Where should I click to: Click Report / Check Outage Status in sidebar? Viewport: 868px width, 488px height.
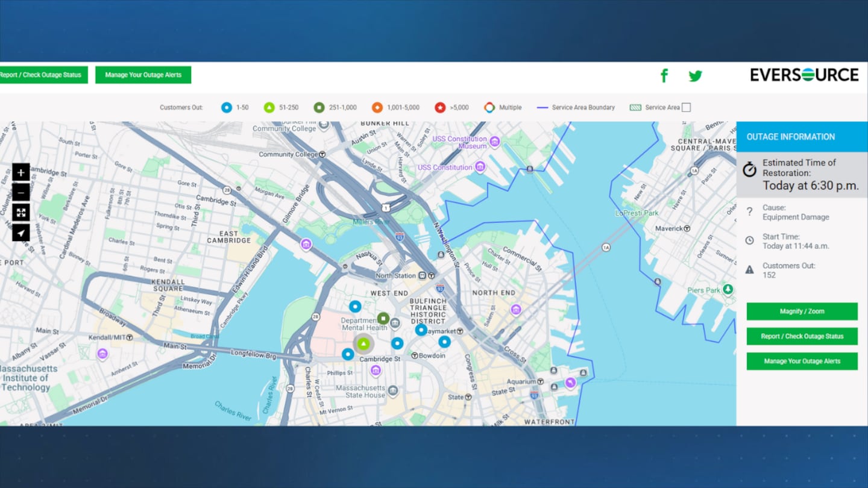(802, 336)
